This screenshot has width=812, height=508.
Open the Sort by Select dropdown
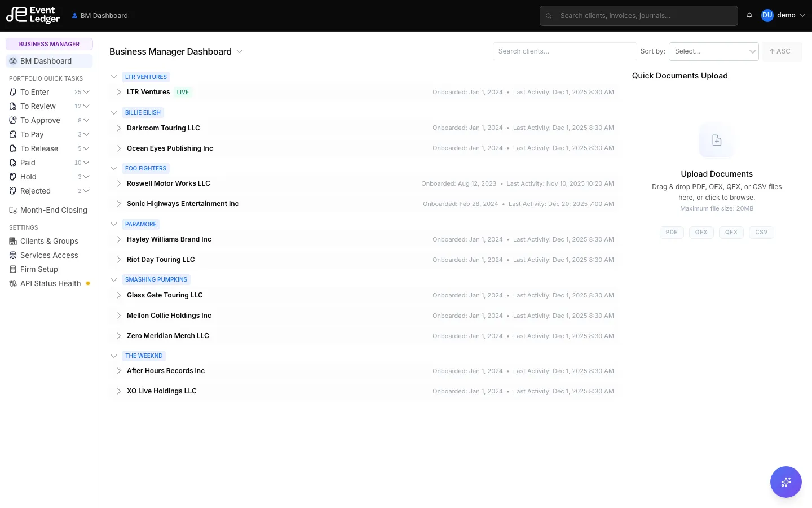coord(713,51)
